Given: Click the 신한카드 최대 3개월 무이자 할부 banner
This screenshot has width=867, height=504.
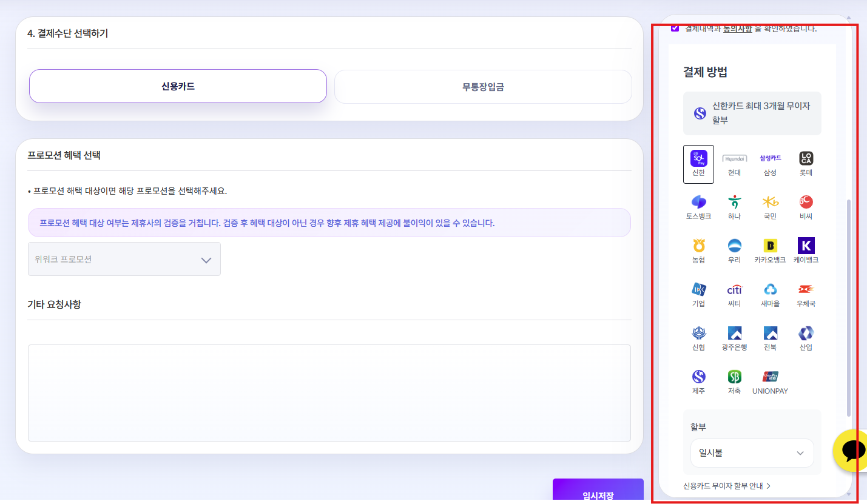Looking at the screenshot, I should point(752,113).
